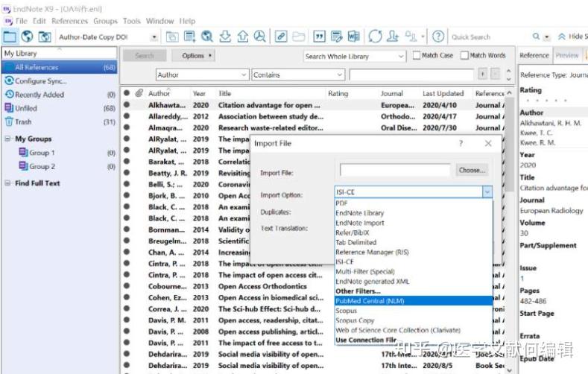This screenshot has width=588, height=374.
Task: Click the add search row plus button
Action: point(483,74)
